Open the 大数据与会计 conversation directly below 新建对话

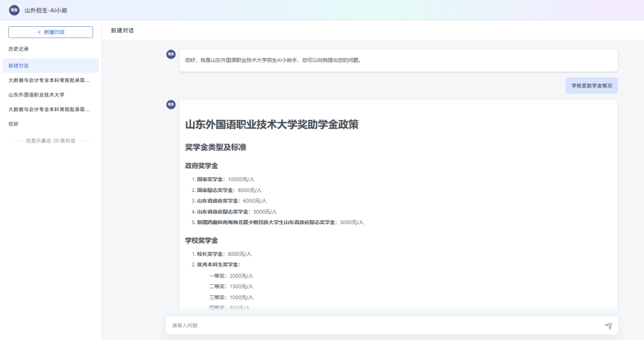click(x=49, y=80)
